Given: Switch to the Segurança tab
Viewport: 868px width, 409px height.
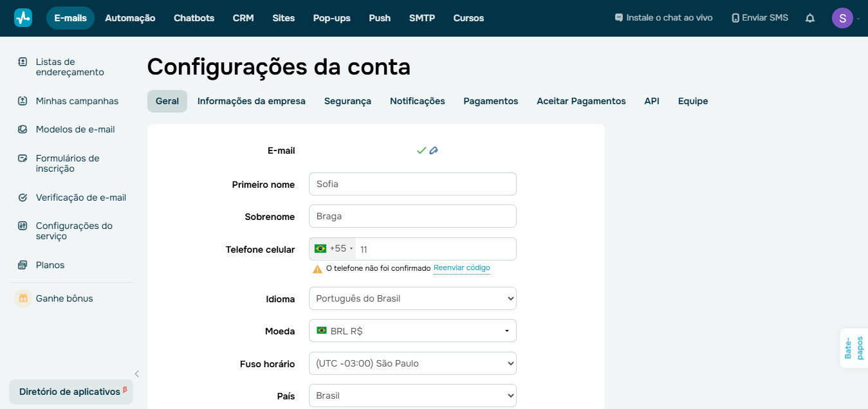Looking at the screenshot, I should 347,101.
